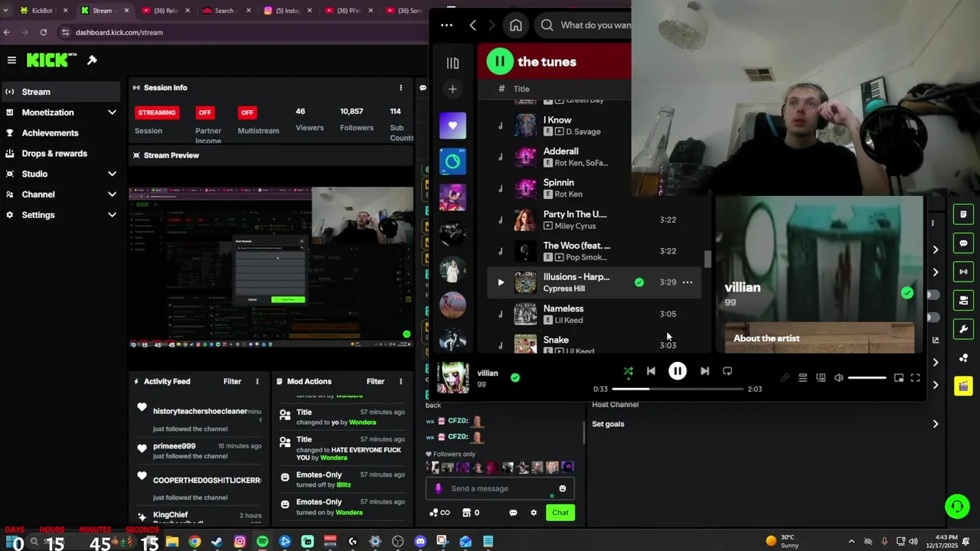Open emoji picker in chat box
The image size is (980, 551).
(x=563, y=488)
